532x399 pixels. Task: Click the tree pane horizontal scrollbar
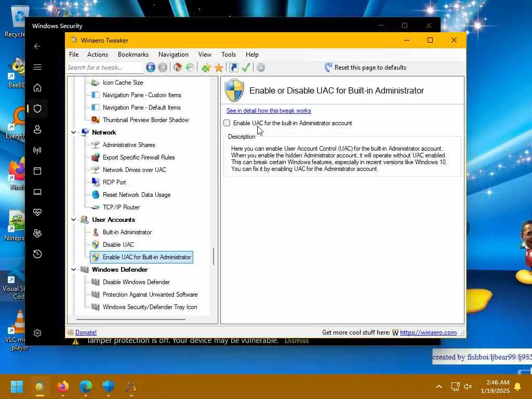tap(130, 320)
